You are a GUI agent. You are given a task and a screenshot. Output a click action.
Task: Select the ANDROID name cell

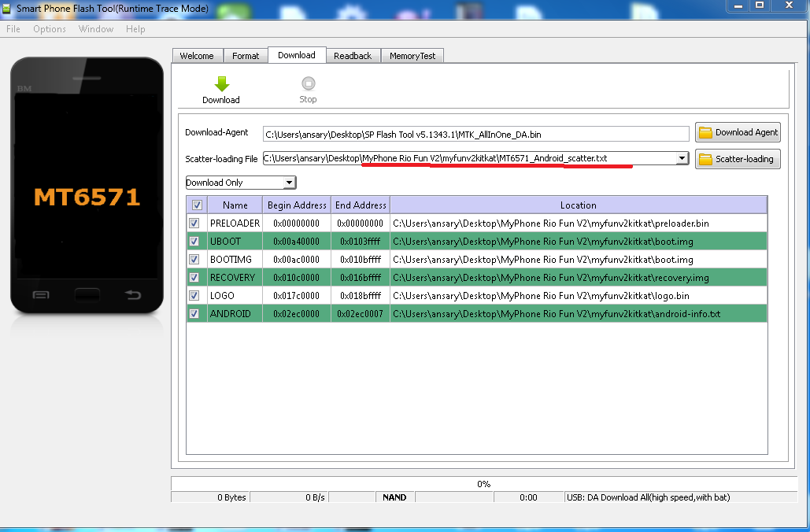(x=235, y=313)
